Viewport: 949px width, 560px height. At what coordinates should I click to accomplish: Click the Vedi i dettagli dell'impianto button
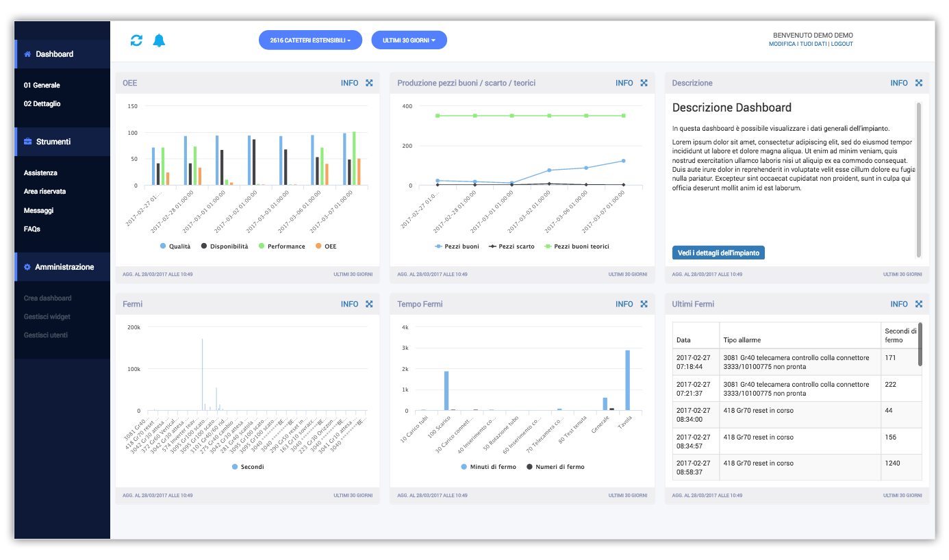[x=718, y=253]
